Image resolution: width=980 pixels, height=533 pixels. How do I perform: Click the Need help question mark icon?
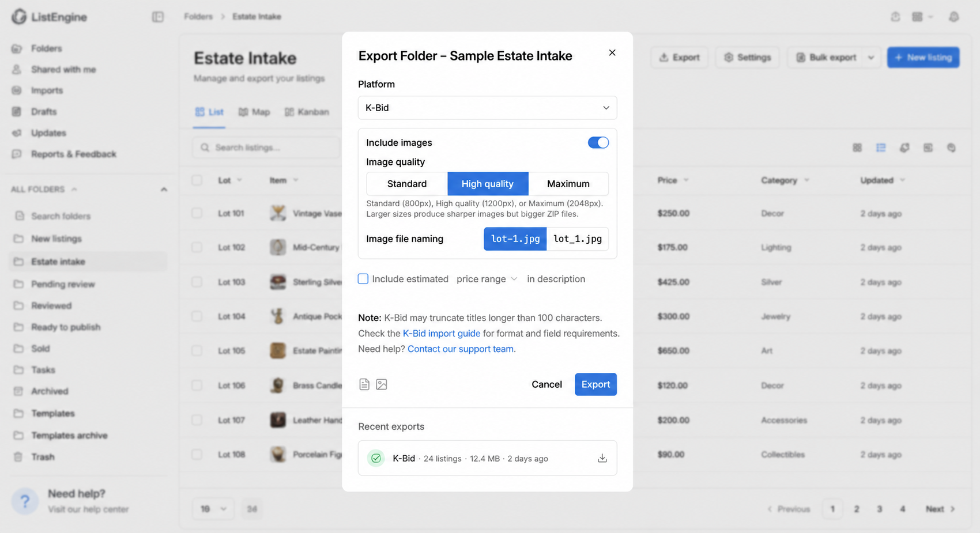[x=25, y=501]
